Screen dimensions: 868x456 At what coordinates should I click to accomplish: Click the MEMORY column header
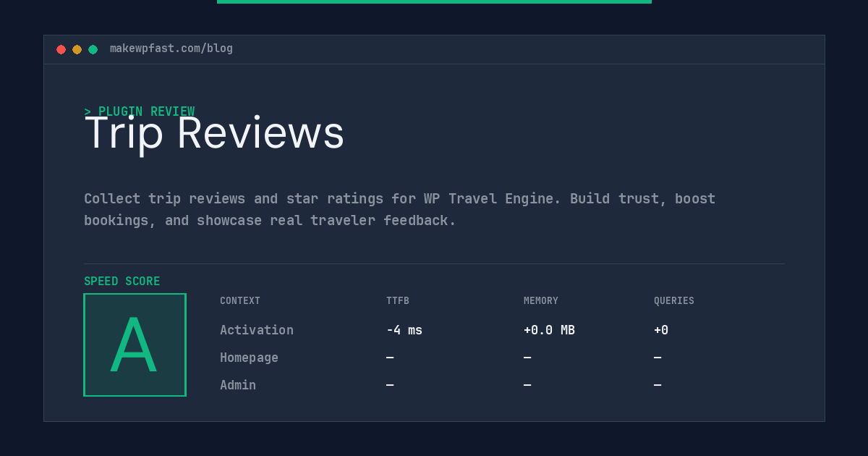pyautogui.click(x=541, y=301)
